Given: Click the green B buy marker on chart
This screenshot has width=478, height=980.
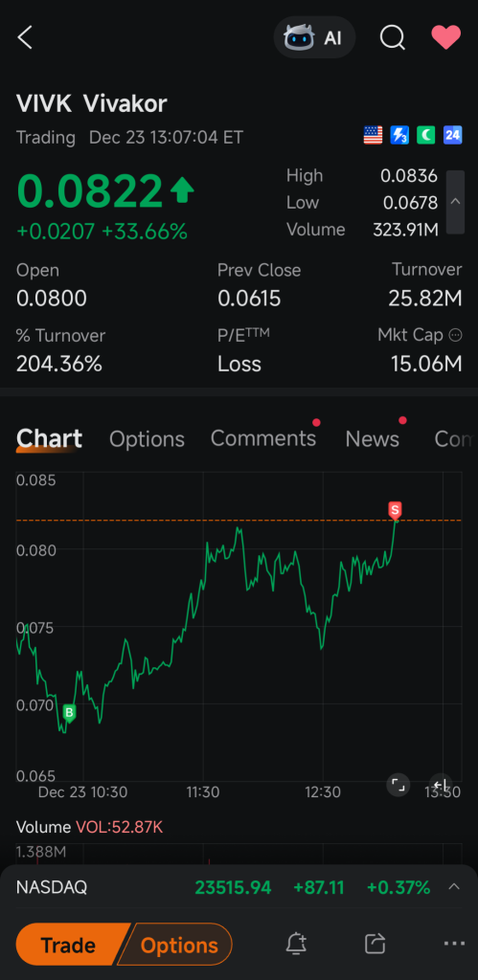Looking at the screenshot, I should pos(69,713).
